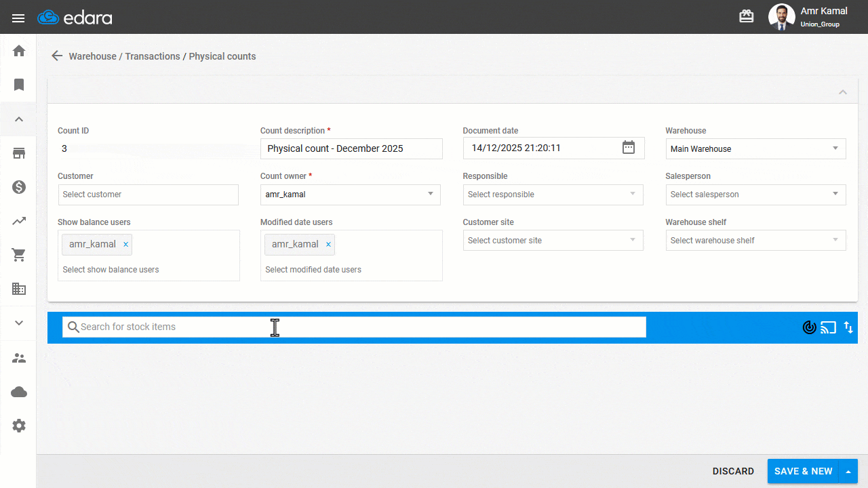Open the hamburger main menu
Viewport: 868px width, 488px height.
tap(18, 18)
